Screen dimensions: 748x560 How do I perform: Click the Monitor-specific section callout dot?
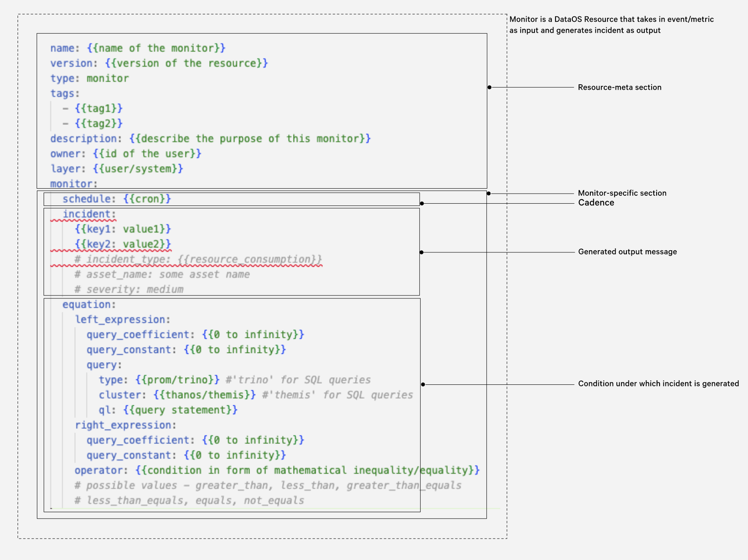[x=488, y=193]
